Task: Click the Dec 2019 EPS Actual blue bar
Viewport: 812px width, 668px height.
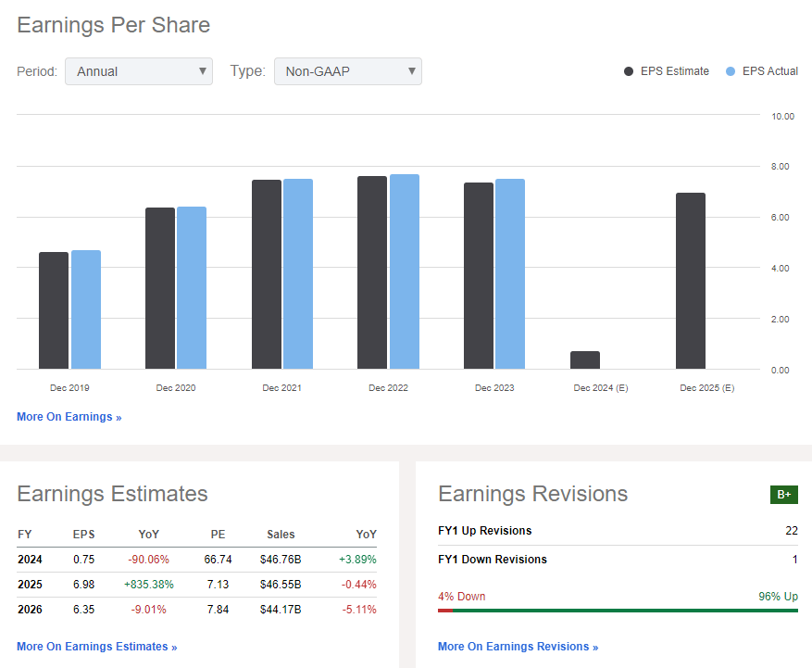Action: tap(86, 309)
